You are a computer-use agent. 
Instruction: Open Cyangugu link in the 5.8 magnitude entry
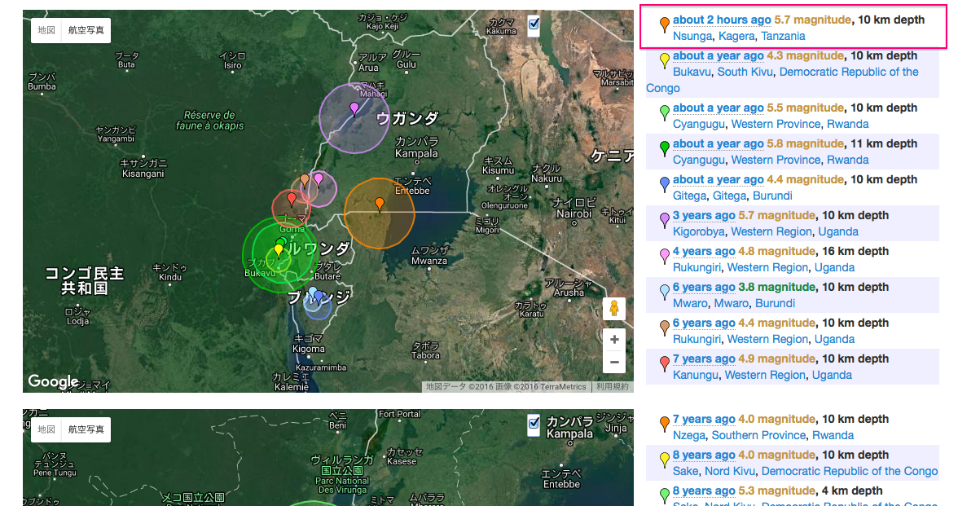[699, 160]
